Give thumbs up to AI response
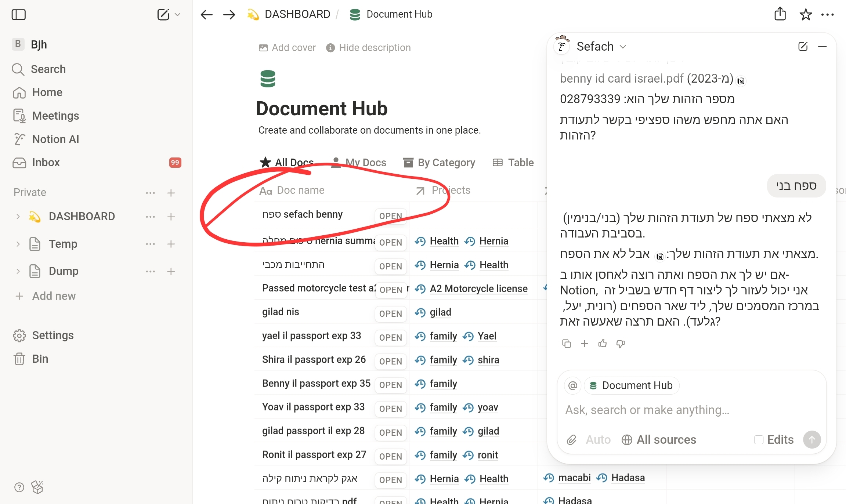The height and width of the screenshot is (504, 846). (x=602, y=344)
